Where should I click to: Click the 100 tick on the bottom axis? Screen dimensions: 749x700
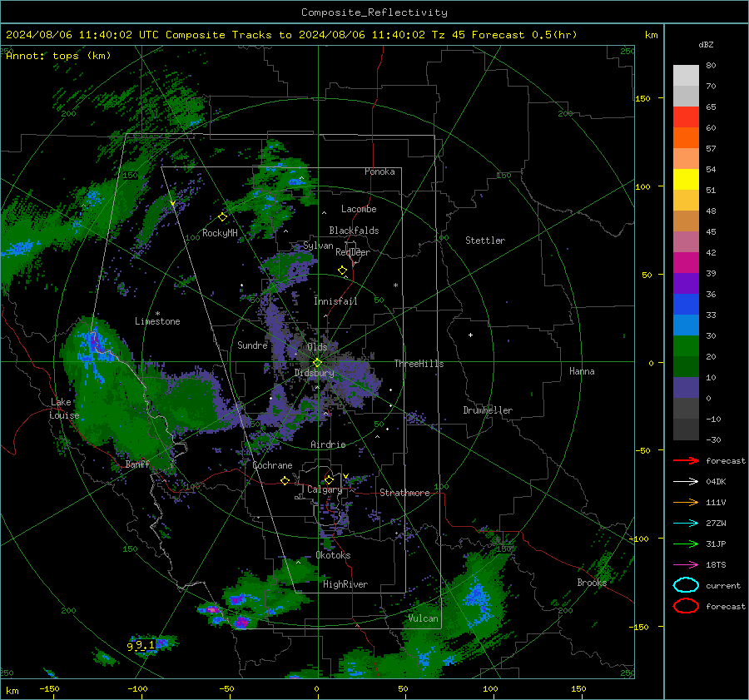coord(490,688)
